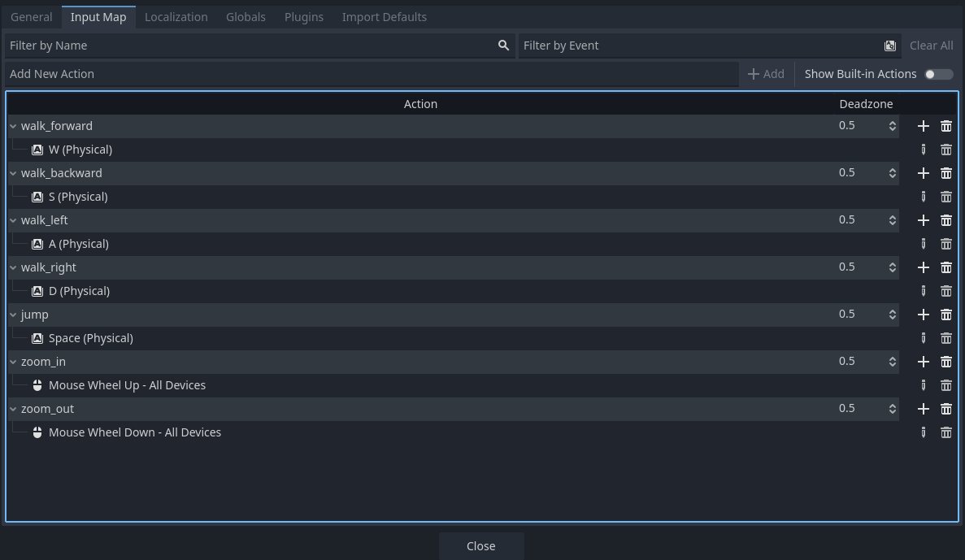Delete the zoom_in action
Viewport: 965px width, 560px height.
click(x=946, y=362)
